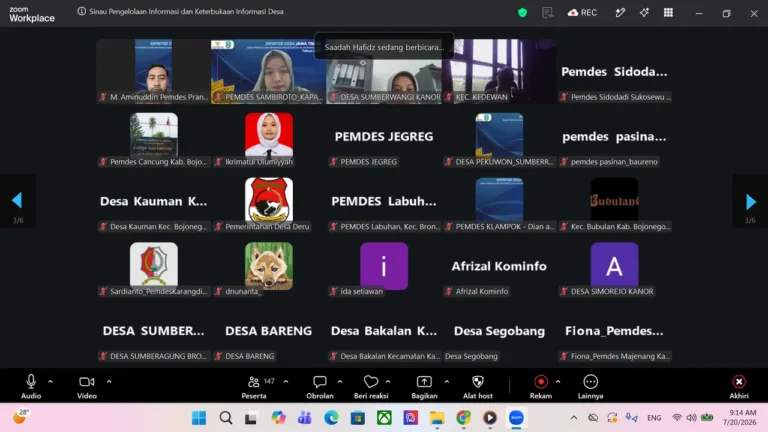The height and width of the screenshot is (432, 768).
Task: Expand the Peserta options arrow
Action: [x=286, y=382]
